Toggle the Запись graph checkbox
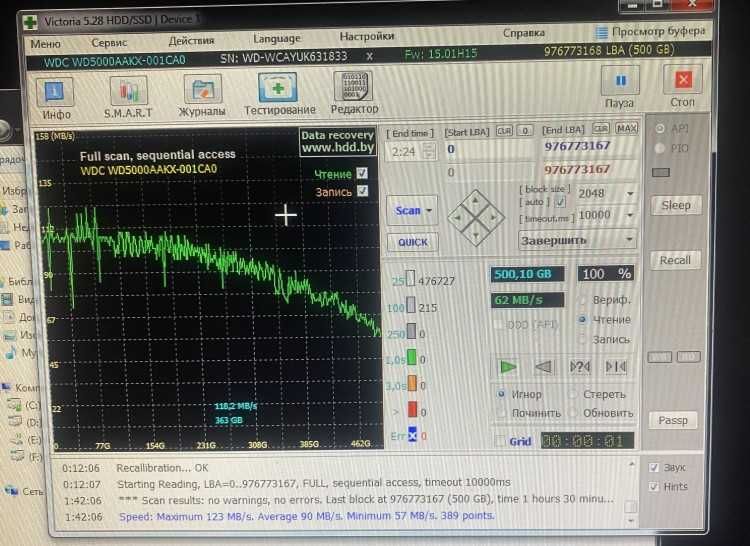This screenshot has width=750, height=546. click(363, 191)
